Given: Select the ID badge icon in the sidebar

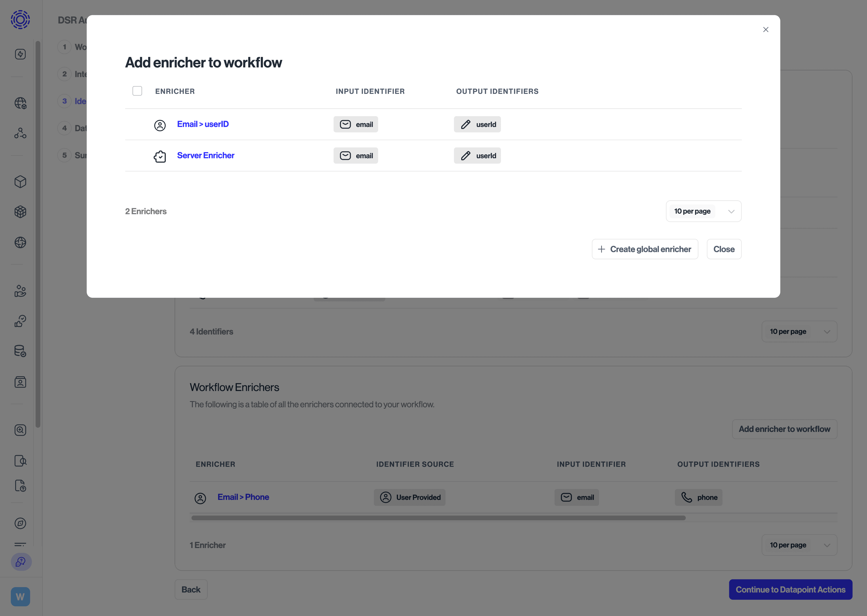Looking at the screenshot, I should (20, 382).
